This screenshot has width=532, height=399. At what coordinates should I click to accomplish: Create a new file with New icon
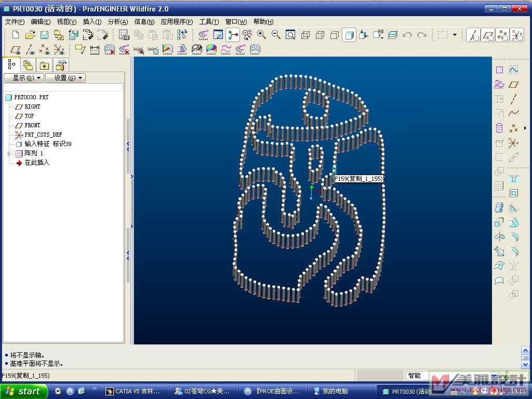point(15,35)
